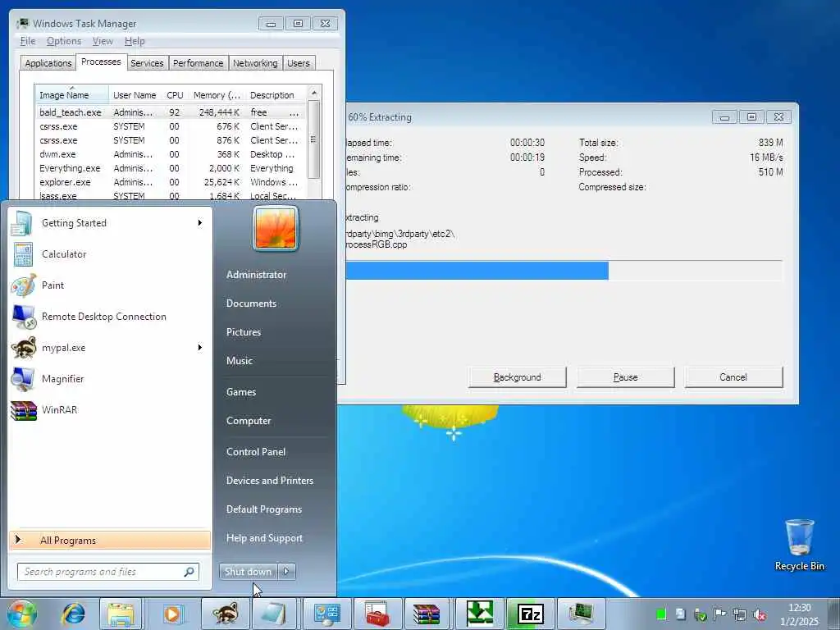The image size is (840, 630).
Task: Sort processes by CPU column
Action: coord(175,95)
